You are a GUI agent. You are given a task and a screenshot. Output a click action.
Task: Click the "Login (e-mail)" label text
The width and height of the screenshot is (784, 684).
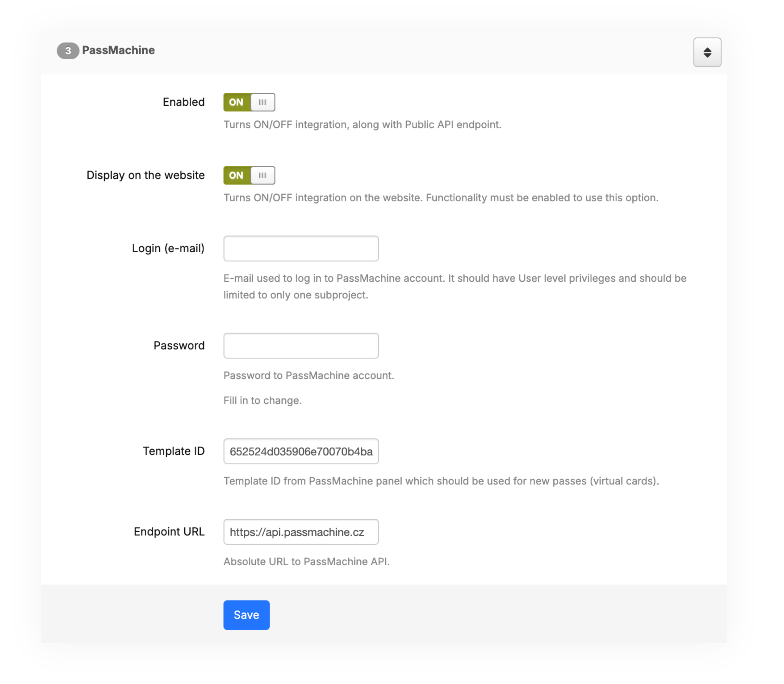[168, 249]
